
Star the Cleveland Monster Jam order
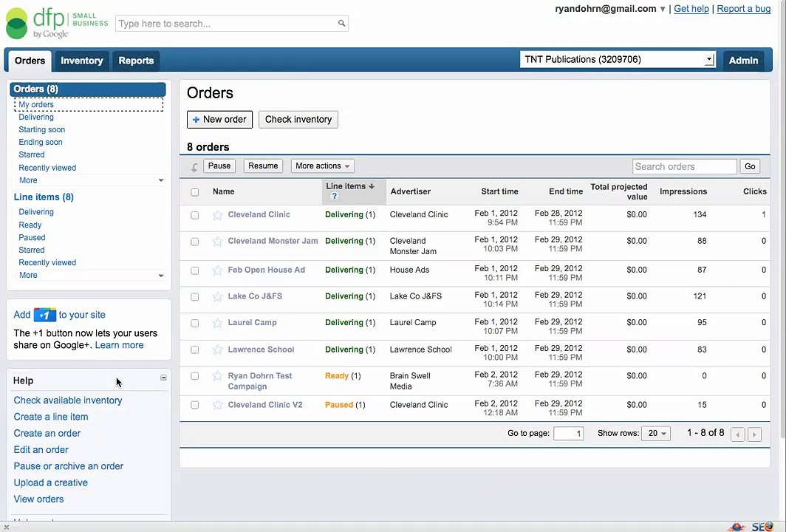pos(217,242)
